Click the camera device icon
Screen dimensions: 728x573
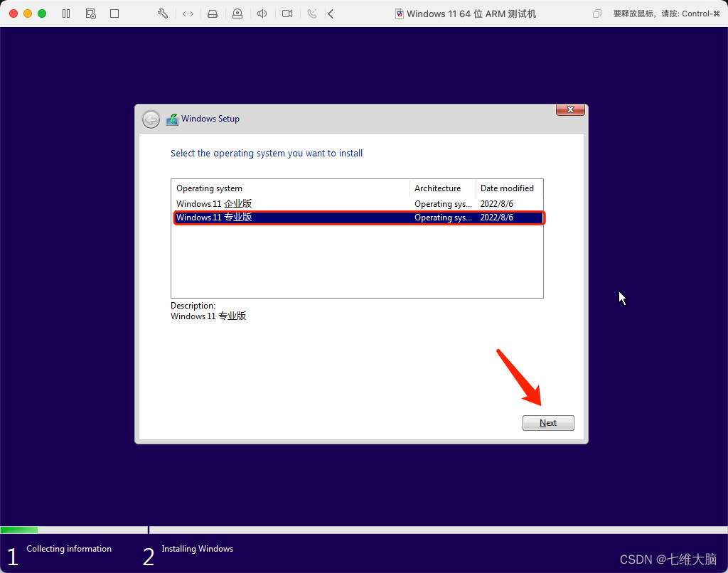click(x=287, y=14)
